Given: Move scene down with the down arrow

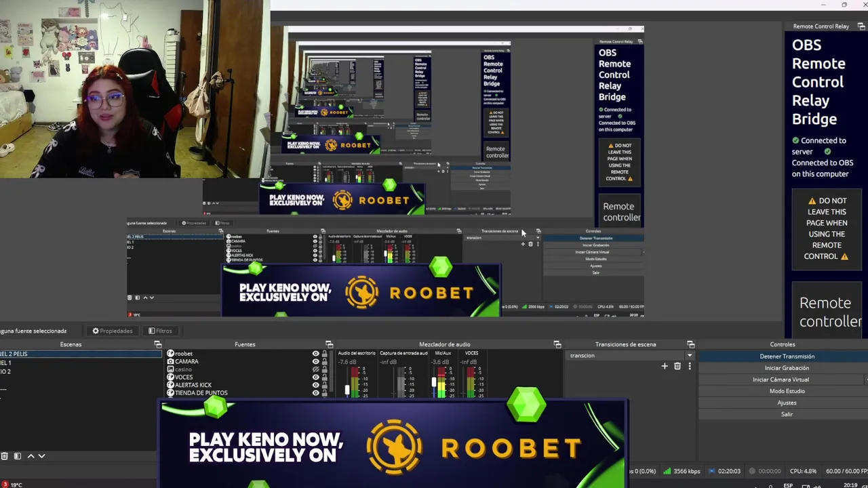Looking at the screenshot, I should 41,456.
